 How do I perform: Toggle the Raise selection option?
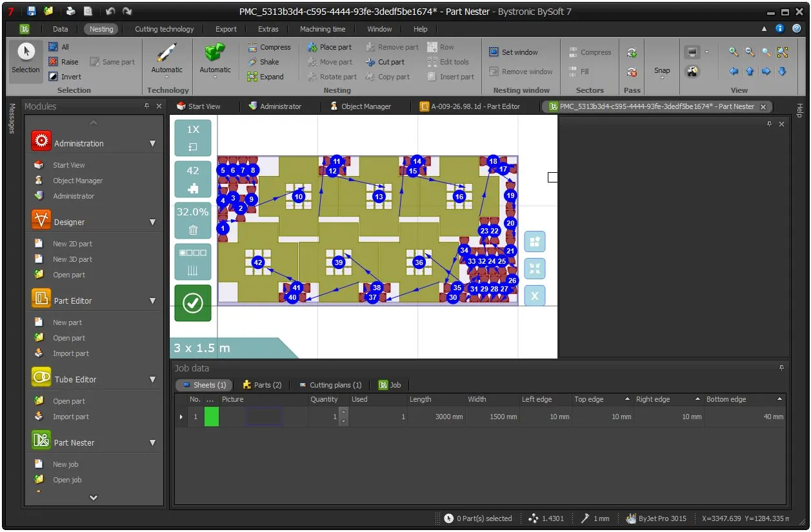pos(64,62)
